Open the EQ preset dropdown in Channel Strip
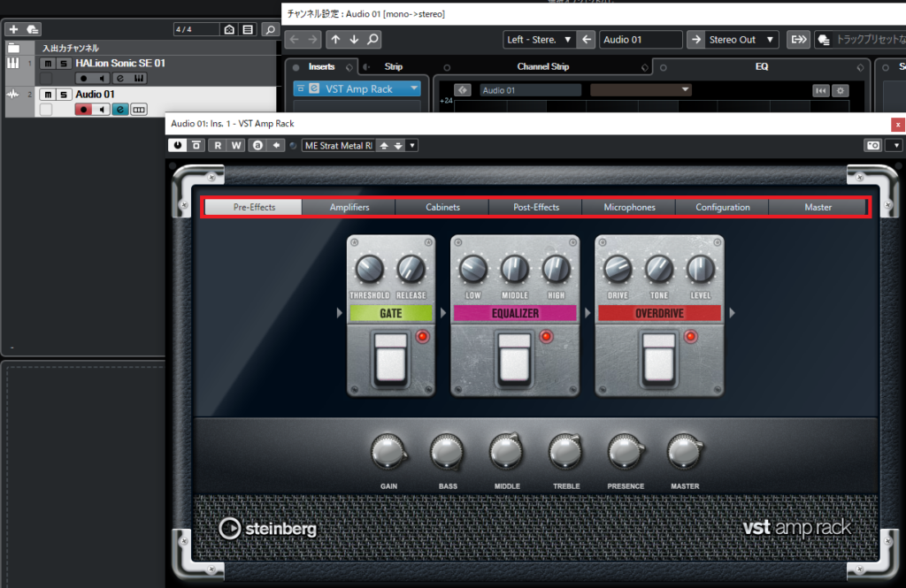The height and width of the screenshot is (588, 906). coord(641,89)
